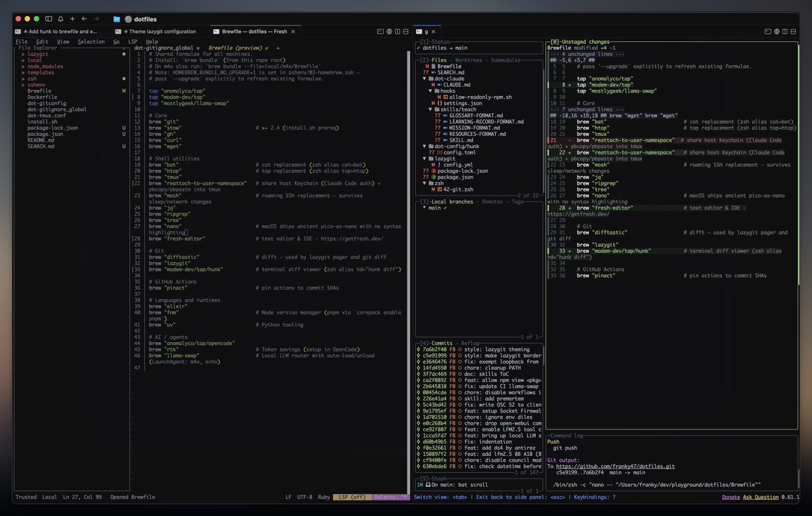Open the github.com/franky47/dotfiles.git link

(x=614, y=466)
